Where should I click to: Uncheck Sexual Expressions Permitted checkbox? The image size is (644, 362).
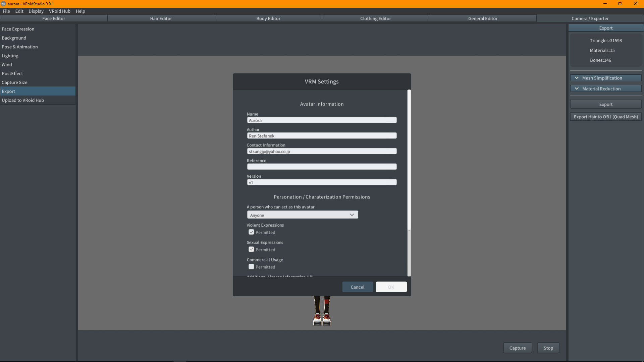pos(251,249)
